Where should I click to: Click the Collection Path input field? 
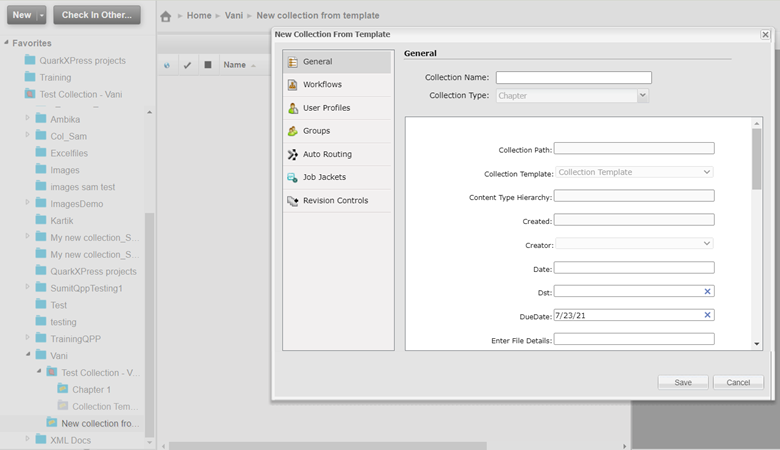tap(634, 148)
